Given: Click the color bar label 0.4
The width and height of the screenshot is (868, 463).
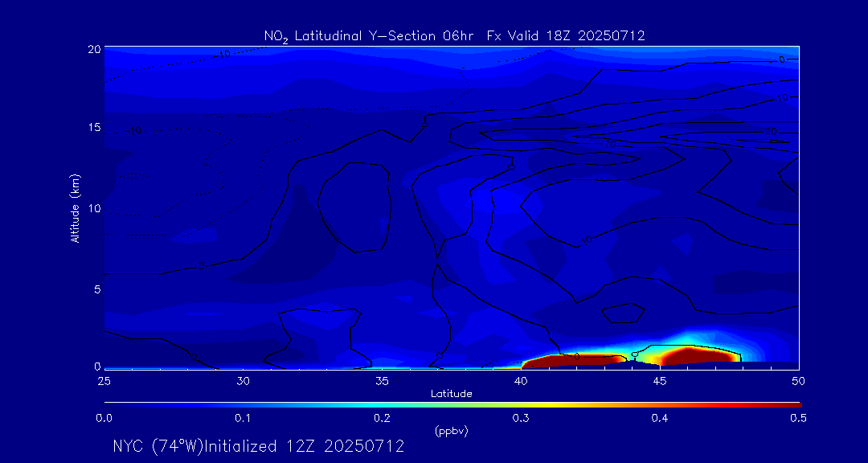Looking at the screenshot, I should (660, 419).
